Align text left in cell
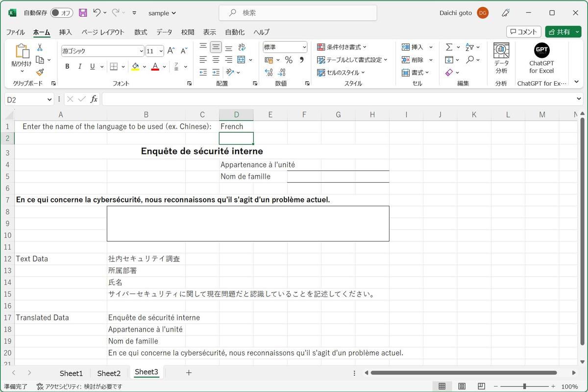This screenshot has height=392, width=588. click(203, 60)
